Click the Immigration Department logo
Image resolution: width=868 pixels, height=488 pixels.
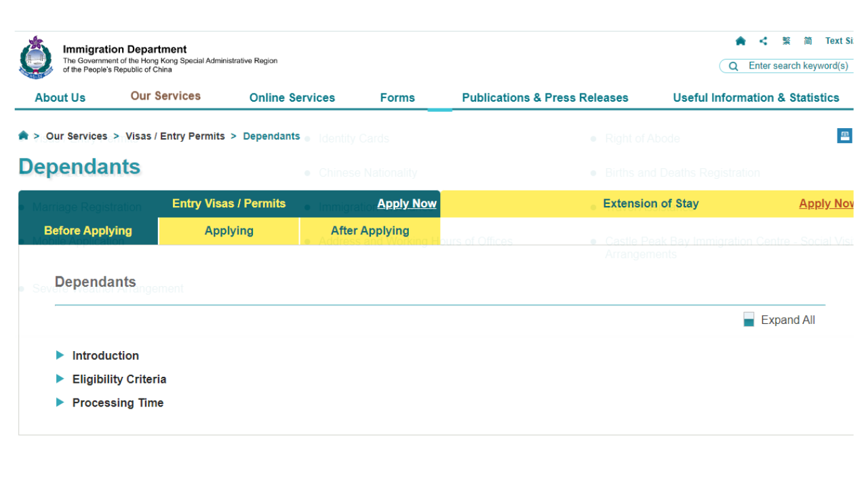coord(35,58)
